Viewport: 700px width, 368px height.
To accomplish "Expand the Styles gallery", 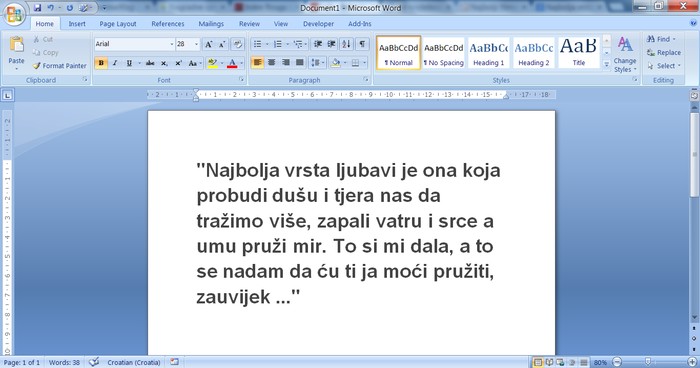I will click(606, 64).
